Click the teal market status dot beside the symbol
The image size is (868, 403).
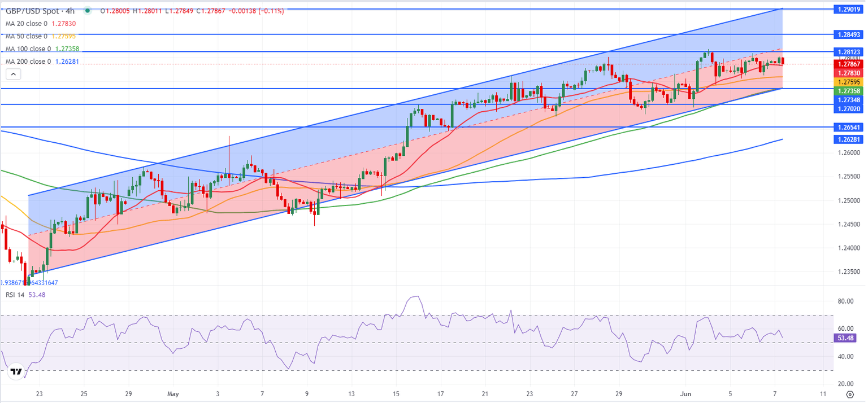88,10
